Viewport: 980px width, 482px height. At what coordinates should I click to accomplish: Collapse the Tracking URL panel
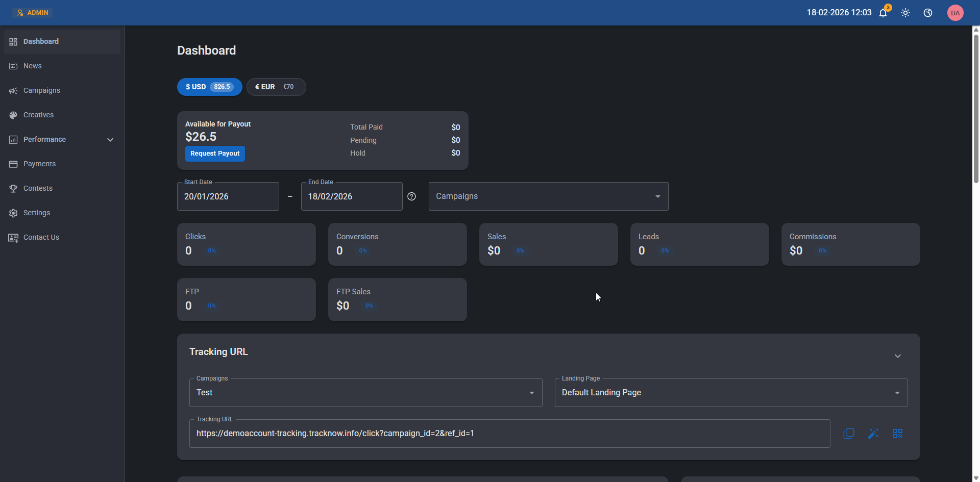click(x=898, y=356)
